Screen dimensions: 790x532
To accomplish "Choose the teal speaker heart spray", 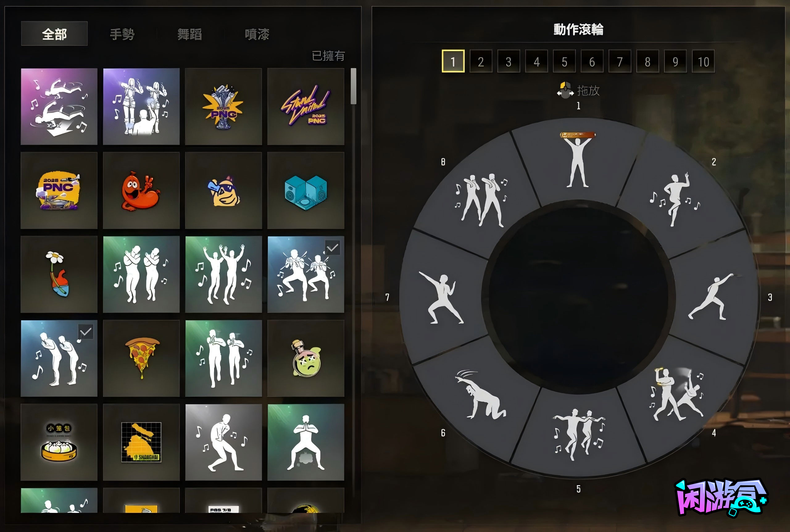I will click(306, 190).
